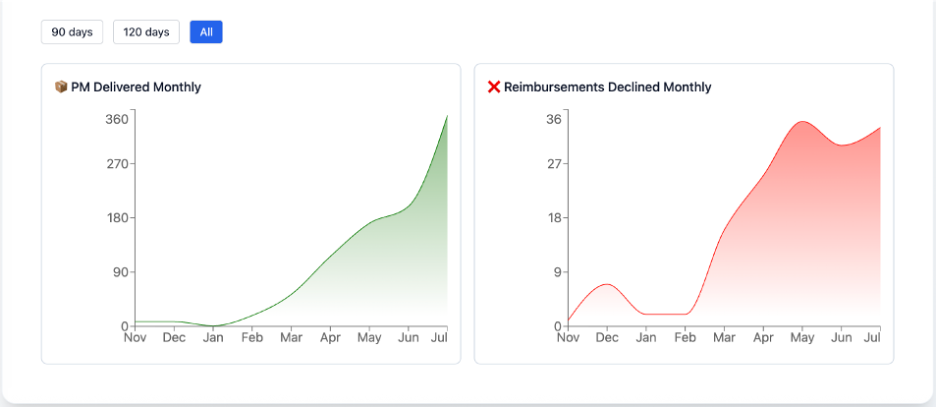
Task: Click the active All range button
Action: pos(206,32)
